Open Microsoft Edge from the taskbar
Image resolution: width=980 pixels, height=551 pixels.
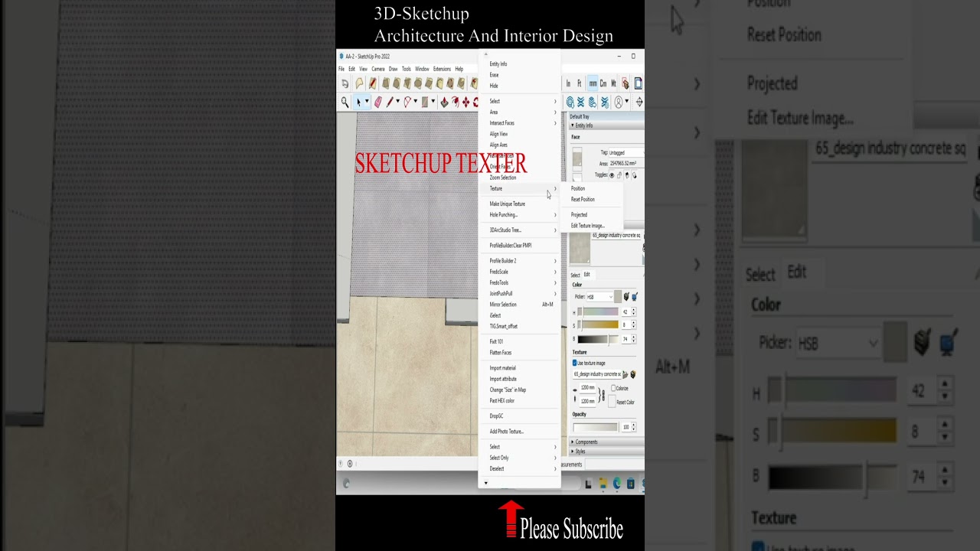coord(617,483)
